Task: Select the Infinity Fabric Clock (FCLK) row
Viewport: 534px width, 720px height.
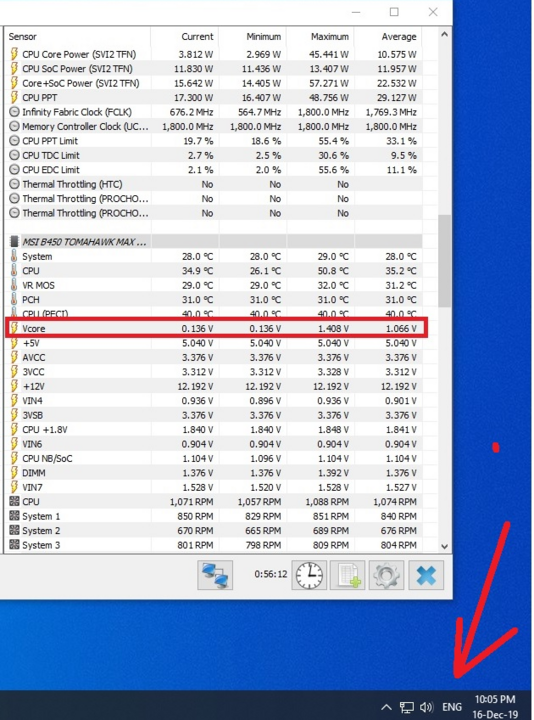Action: [214, 112]
